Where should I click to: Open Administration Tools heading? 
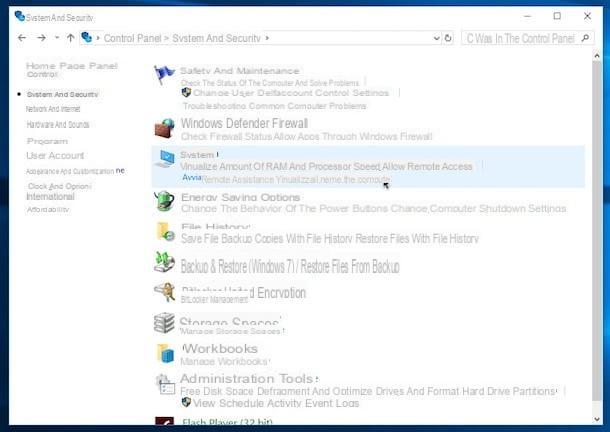(246, 378)
